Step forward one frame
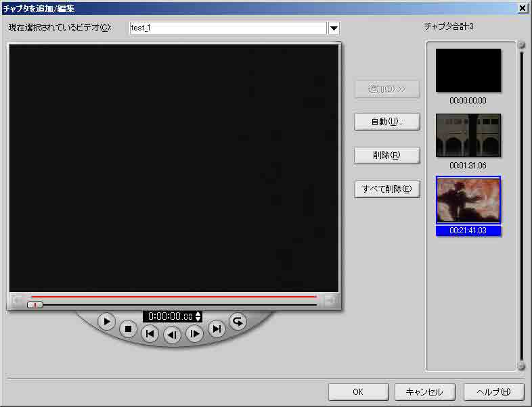532x407 pixels. click(x=194, y=334)
